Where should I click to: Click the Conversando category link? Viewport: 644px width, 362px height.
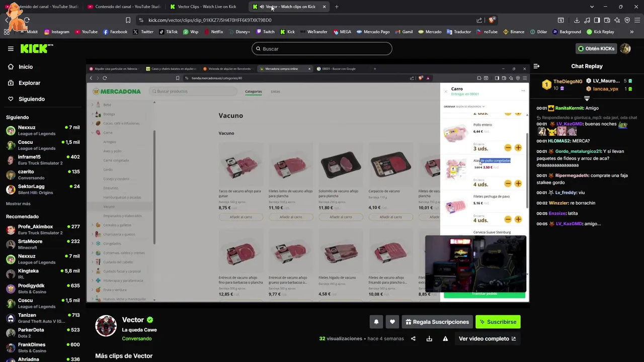pos(136,339)
